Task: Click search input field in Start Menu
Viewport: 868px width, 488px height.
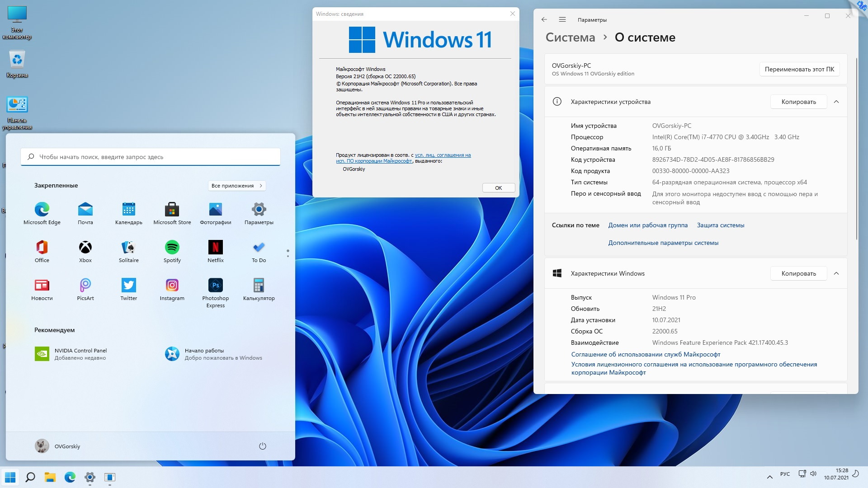Action: click(x=151, y=156)
